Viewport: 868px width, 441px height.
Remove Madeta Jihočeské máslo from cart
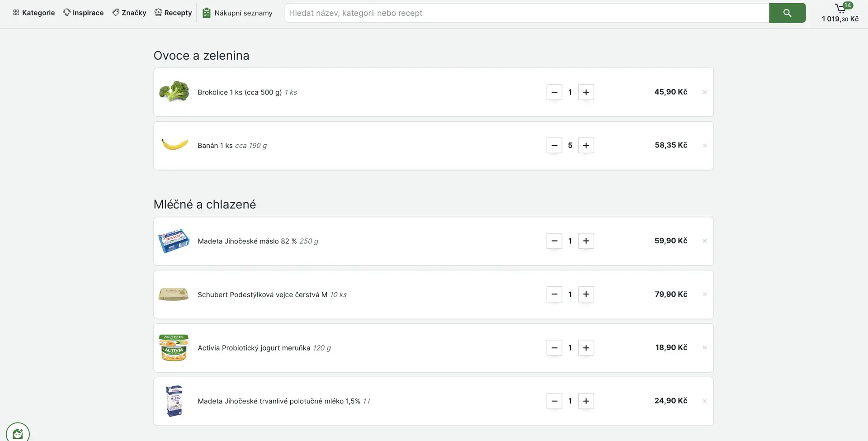[704, 241]
